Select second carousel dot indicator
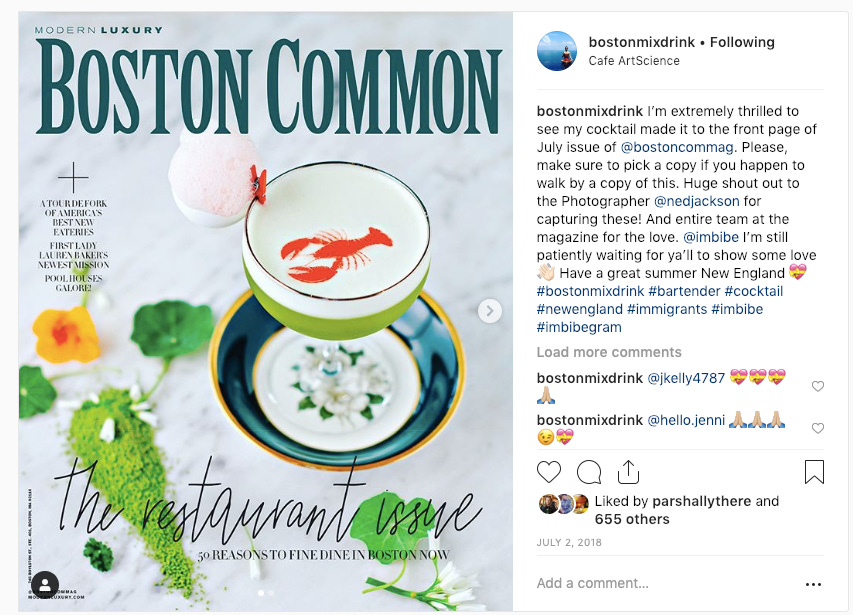 [271, 593]
